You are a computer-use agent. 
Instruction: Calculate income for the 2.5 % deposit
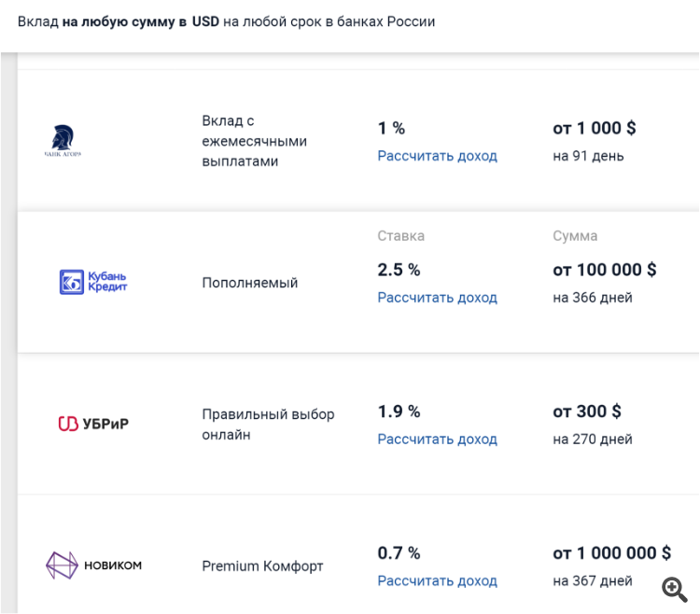pos(437,297)
